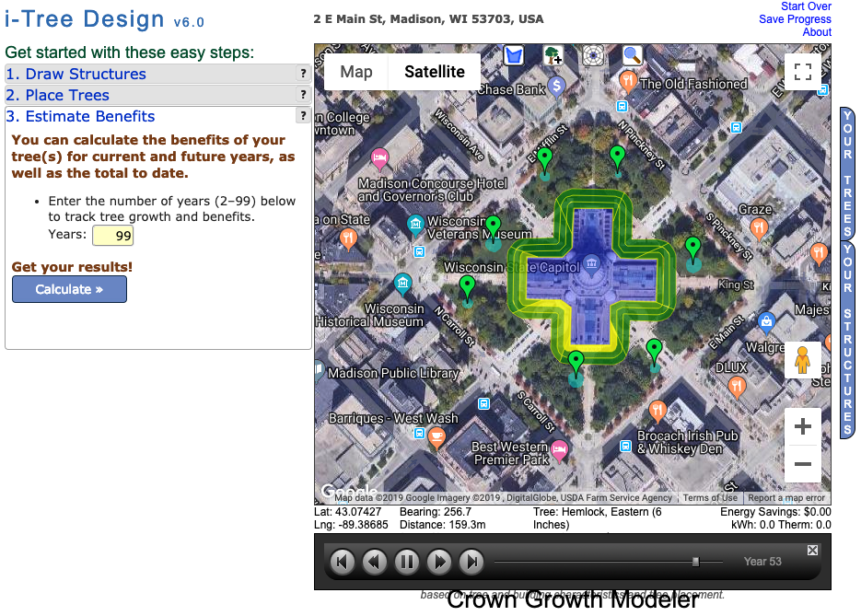Image resolution: width=861 pixels, height=616 pixels.
Task: Click the Calculate button
Action: pos(69,289)
